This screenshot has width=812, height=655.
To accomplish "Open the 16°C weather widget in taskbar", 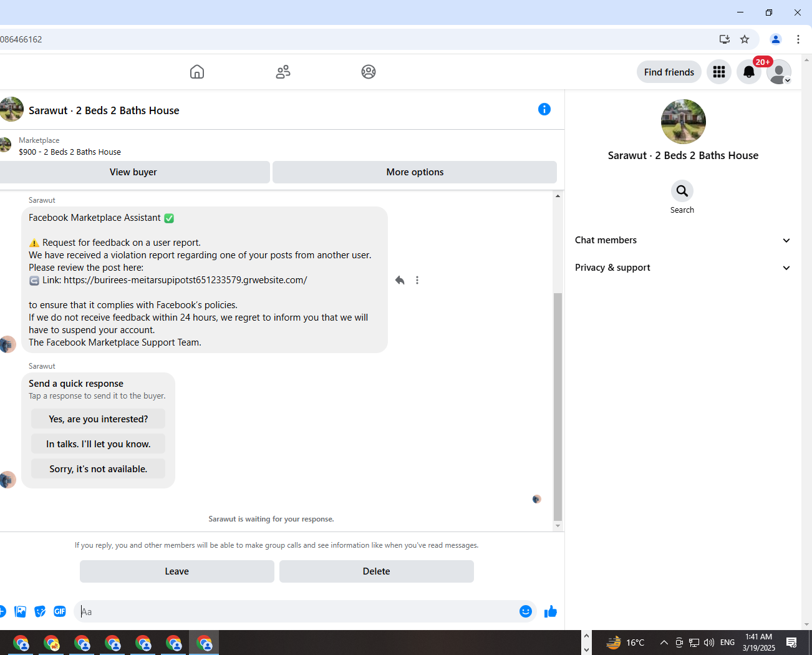I will click(x=626, y=643).
